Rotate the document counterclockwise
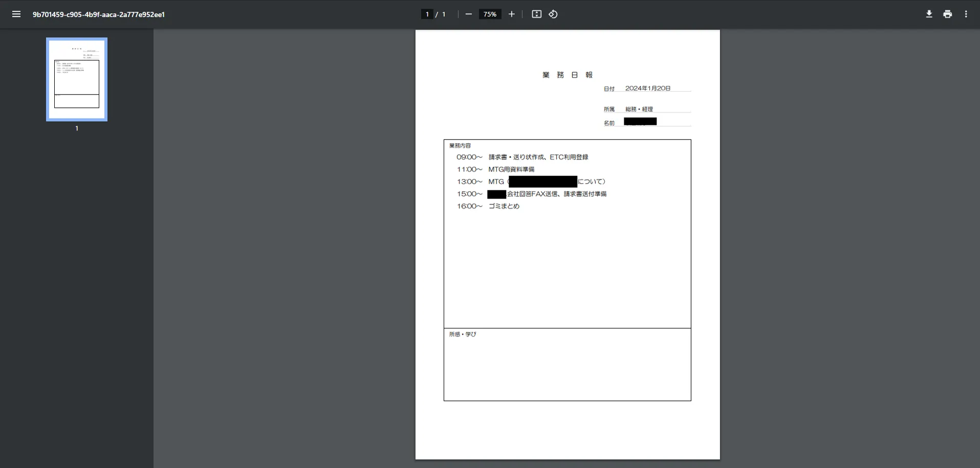Image resolution: width=980 pixels, height=468 pixels. click(553, 14)
